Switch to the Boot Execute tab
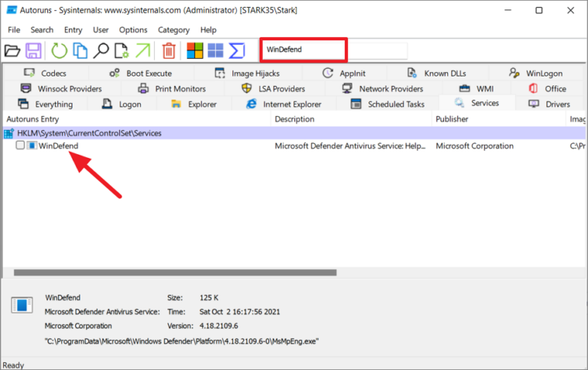This screenshot has height=370, width=588. (x=141, y=73)
